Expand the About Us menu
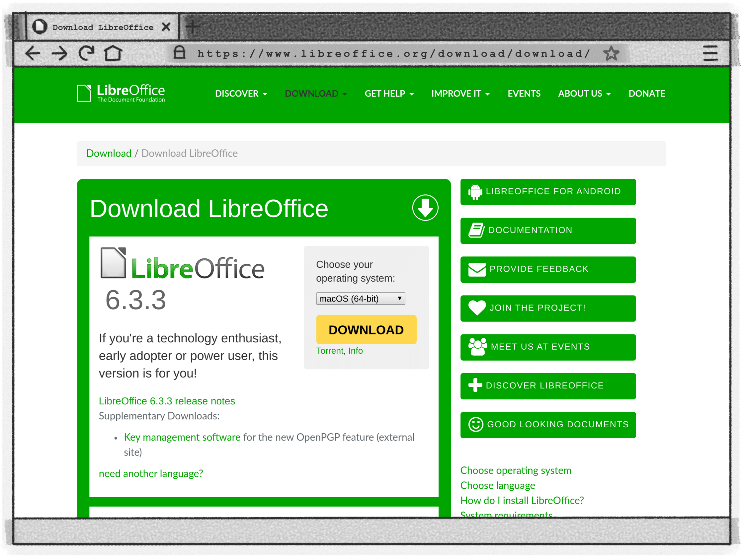This screenshot has height=560, width=747. click(584, 94)
